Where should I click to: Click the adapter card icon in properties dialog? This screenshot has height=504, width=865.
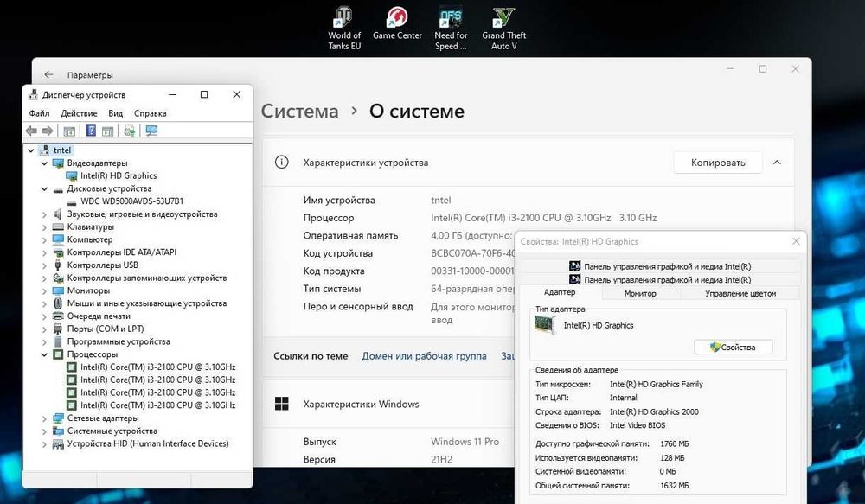point(544,325)
